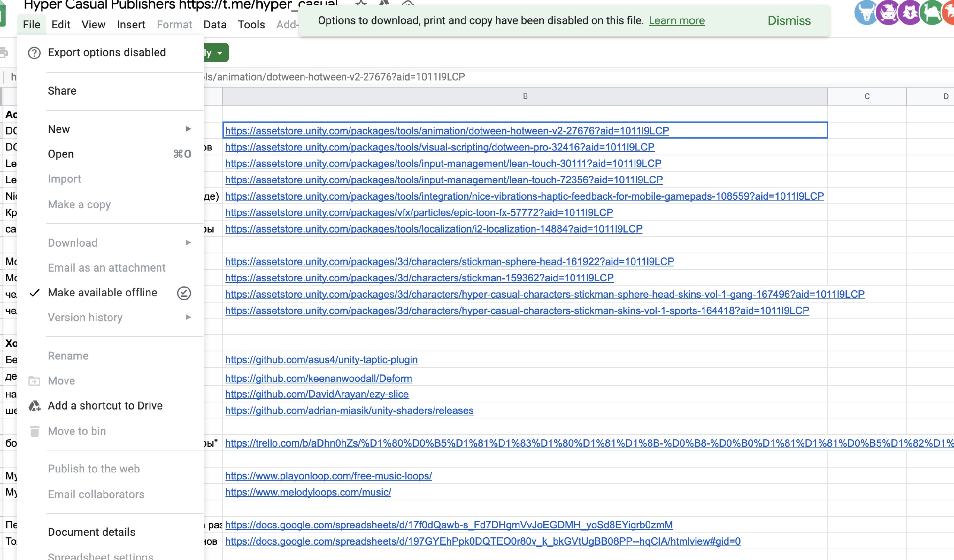Click the green camel anonymous user avatar
This screenshot has height=560, width=954.
point(931,13)
